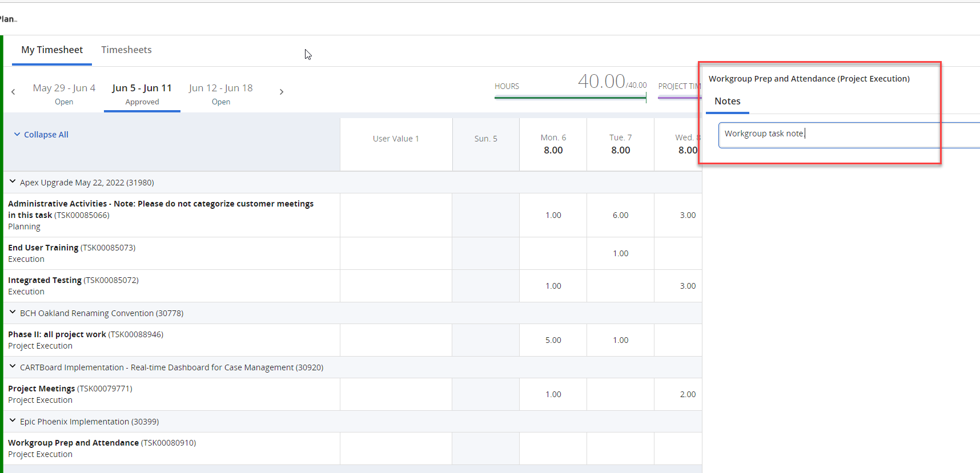Collapse CARTBoard Implementation group
The image size is (980, 473).
(x=13, y=367)
